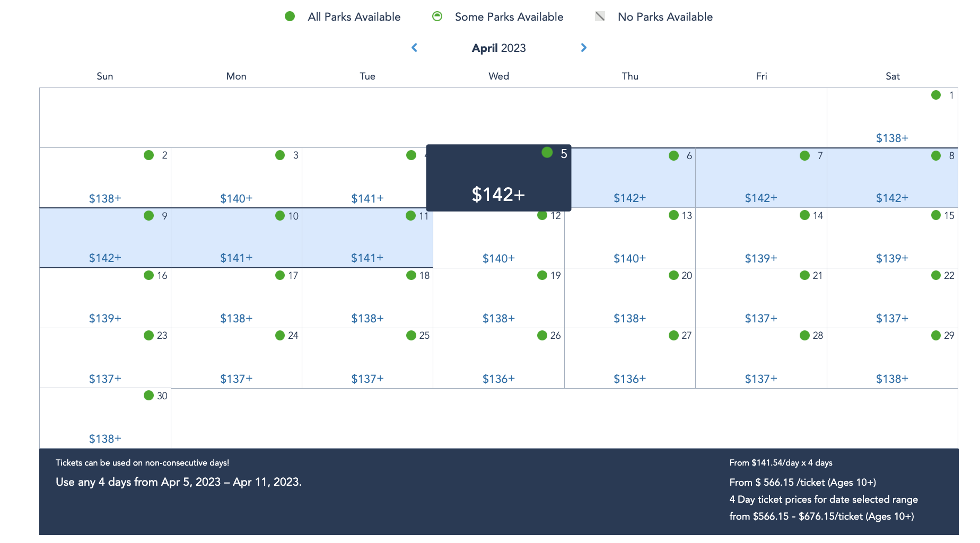Screen dimensions: 980x543
Task: Click the $140+ price on April 3
Action: 236,198
